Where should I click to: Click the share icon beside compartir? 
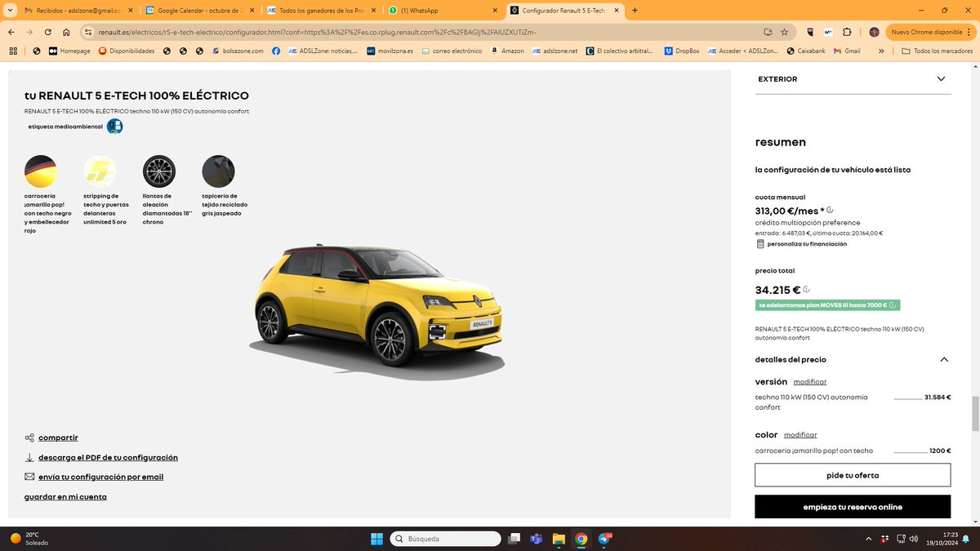[29, 438]
